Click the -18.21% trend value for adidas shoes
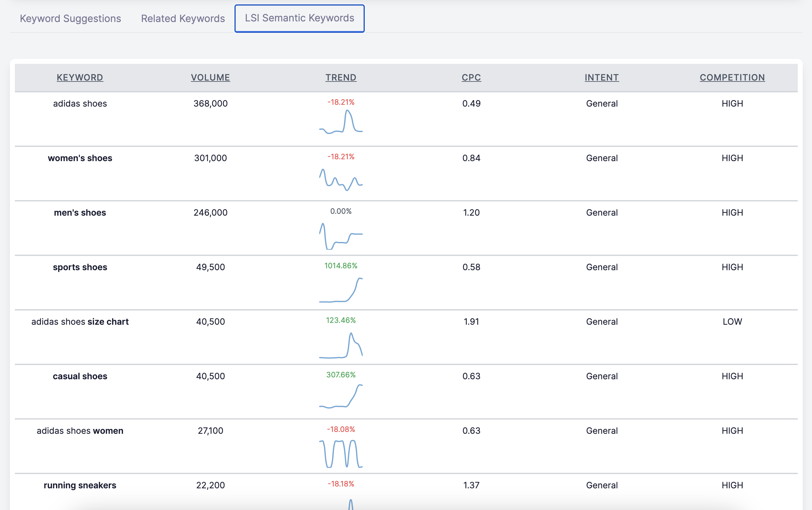The width and height of the screenshot is (812, 510). (340, 101)
